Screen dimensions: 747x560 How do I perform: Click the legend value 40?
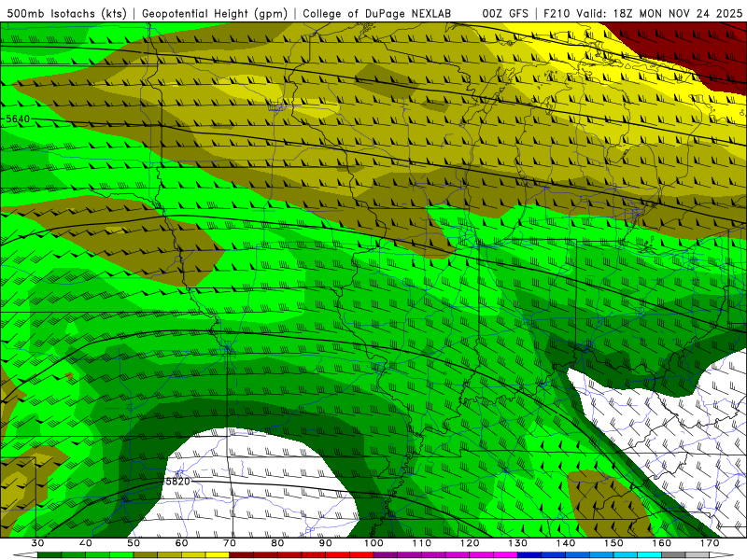point(86,543)
